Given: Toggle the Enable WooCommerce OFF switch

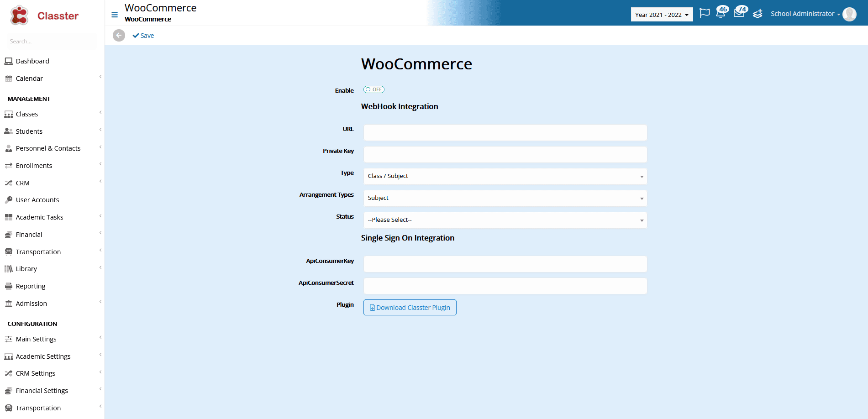Looking at the screenshot, I should pyautogui.click(x=374, y=89).
